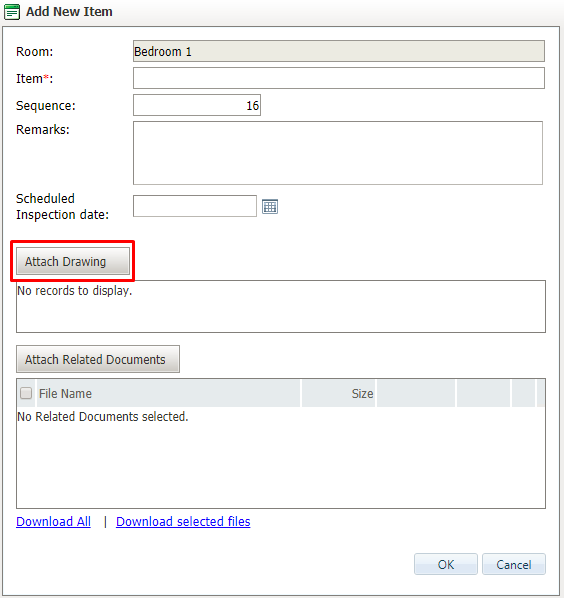Click the Download selected files link

click(x=183, y=521)
